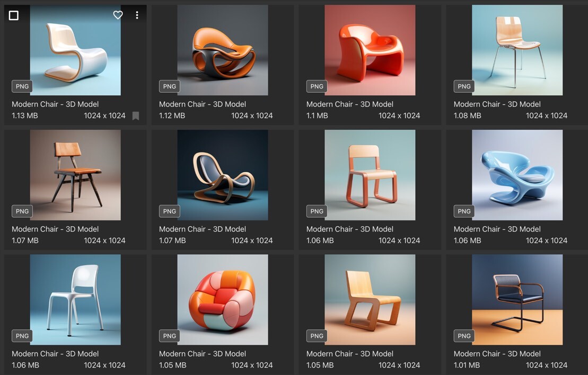
Task: Click PNG badge on black cantilever chair
Action: pyautogui.click(x=464, y=336)
